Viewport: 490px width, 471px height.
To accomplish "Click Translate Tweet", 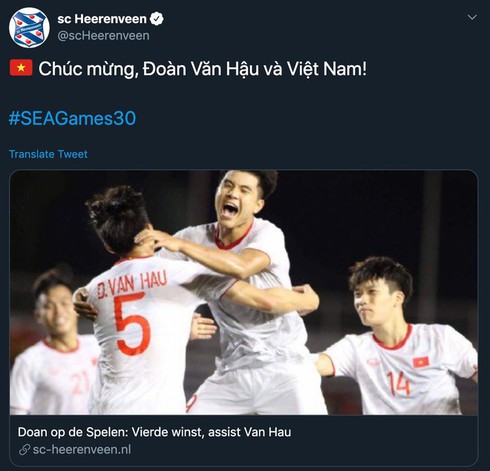I will pos(48,154).
